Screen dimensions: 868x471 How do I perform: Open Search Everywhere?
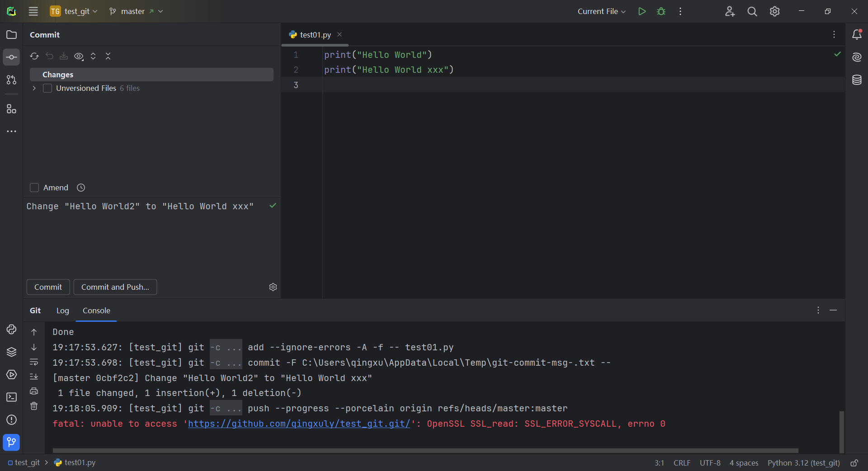[x=752, y=11]
